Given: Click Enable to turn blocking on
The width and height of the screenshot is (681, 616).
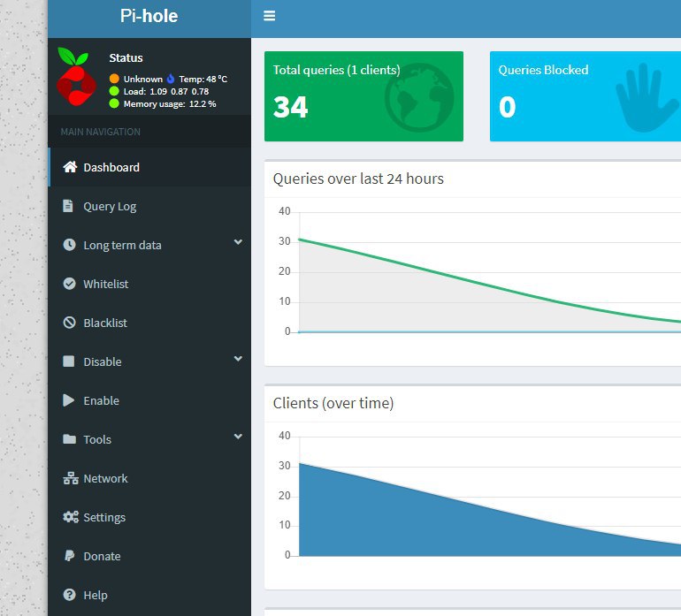Looking at the screenshot, I should [x=149, y=400].
